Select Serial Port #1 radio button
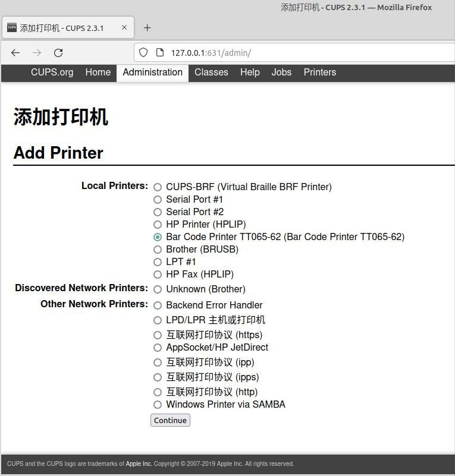The width and height of the screenshot is (455, 476). (x=158, y=200)
